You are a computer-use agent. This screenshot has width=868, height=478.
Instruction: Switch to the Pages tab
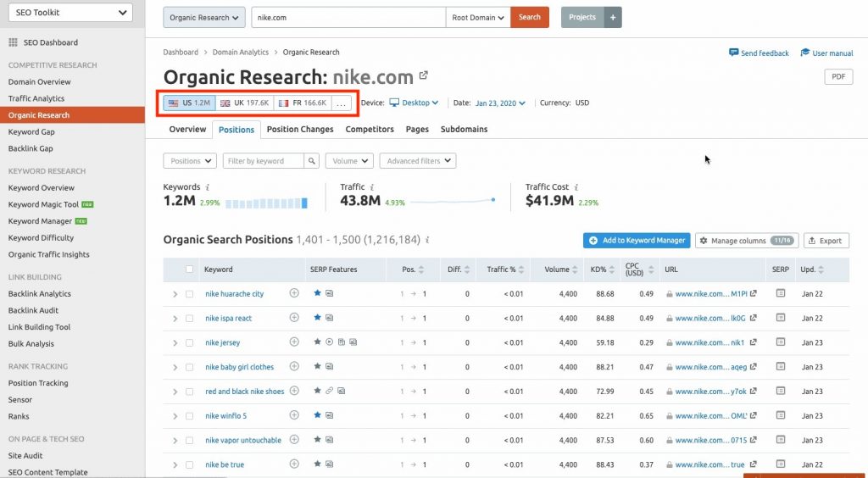tap(417, 129)
